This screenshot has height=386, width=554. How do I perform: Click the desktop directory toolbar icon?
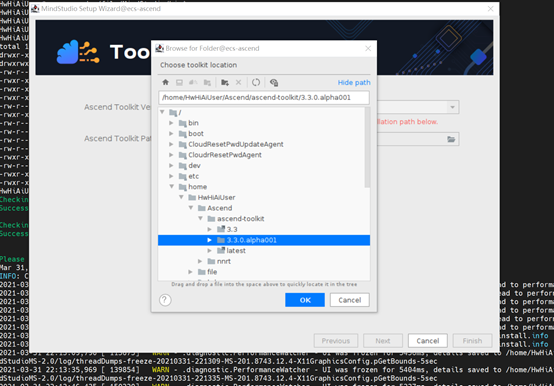179,82
